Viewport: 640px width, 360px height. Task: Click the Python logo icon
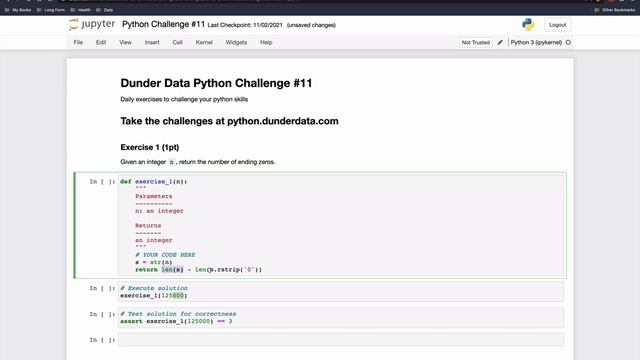tap(528, 24)
